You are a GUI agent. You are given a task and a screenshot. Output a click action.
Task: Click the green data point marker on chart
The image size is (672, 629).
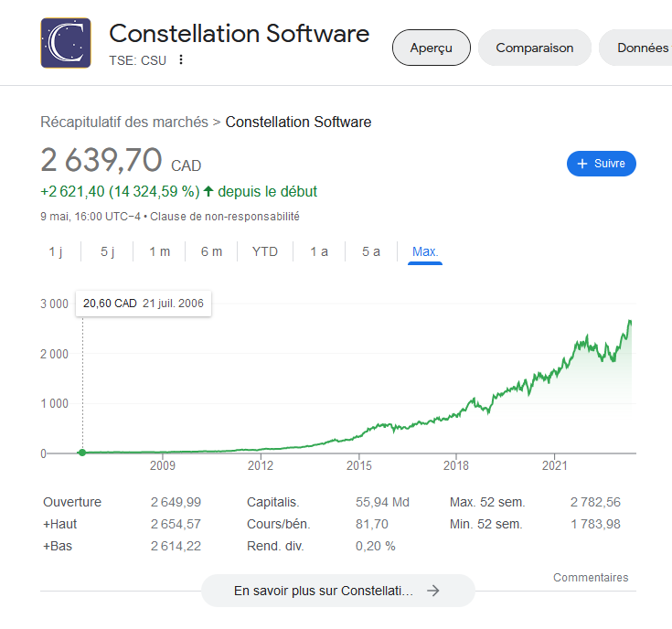coord(82,453)
